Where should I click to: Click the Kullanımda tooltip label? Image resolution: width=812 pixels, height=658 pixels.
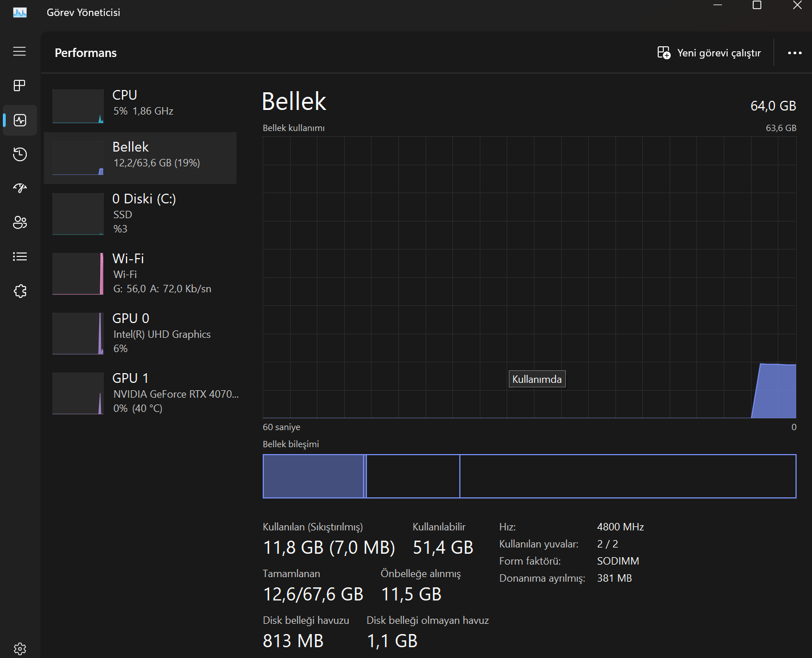pos(537,379)
